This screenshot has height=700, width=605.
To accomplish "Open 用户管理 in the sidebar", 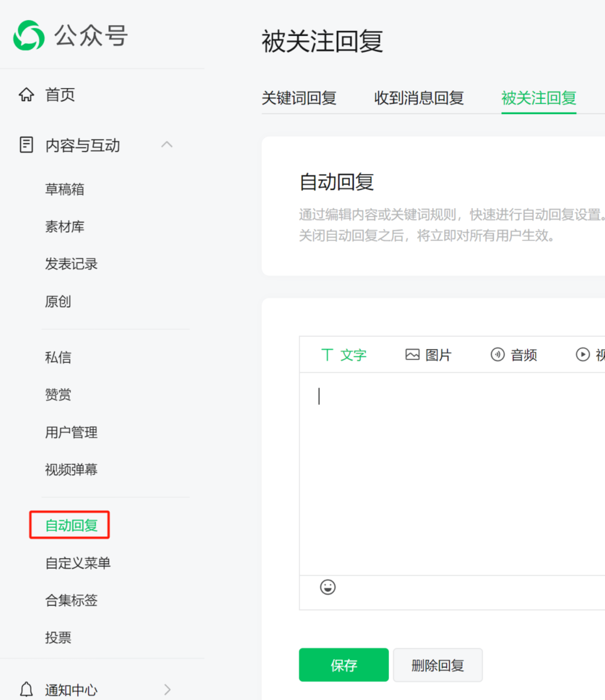I will (x=71, y=432).
